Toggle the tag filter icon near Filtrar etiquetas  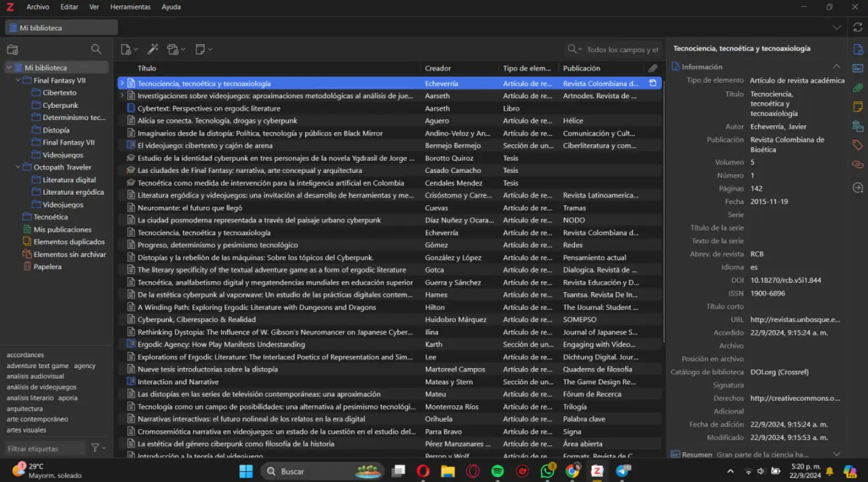click(94, 448)
